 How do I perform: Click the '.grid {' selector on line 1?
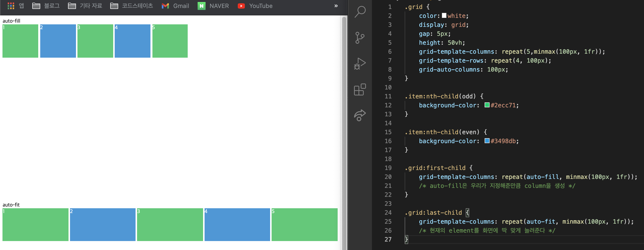(417, 7)
